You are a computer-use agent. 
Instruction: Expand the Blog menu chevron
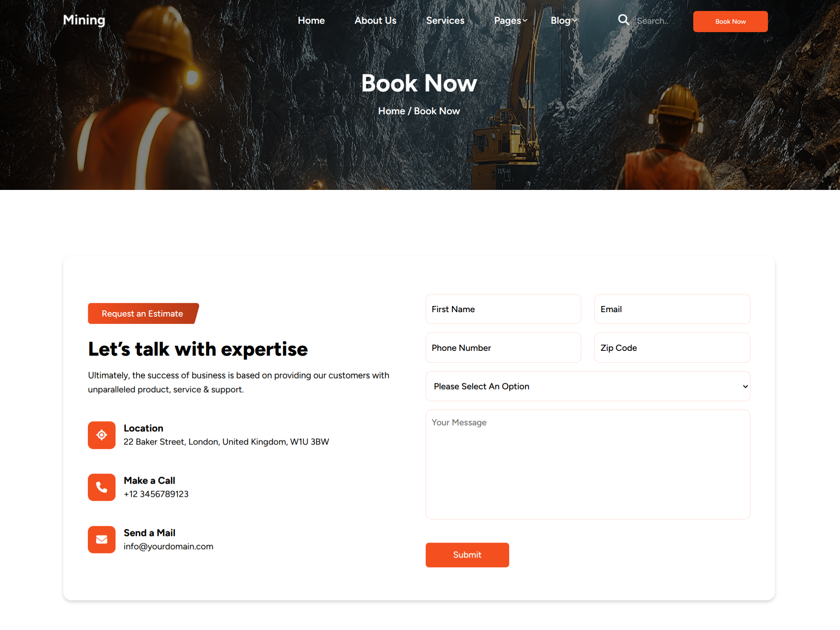tap(574, 21)
